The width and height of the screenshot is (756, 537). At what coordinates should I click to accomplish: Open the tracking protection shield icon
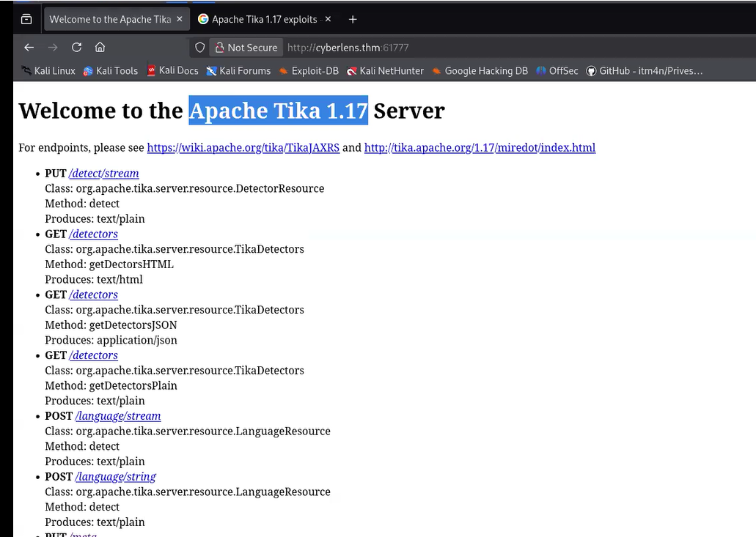click(199, 47)
